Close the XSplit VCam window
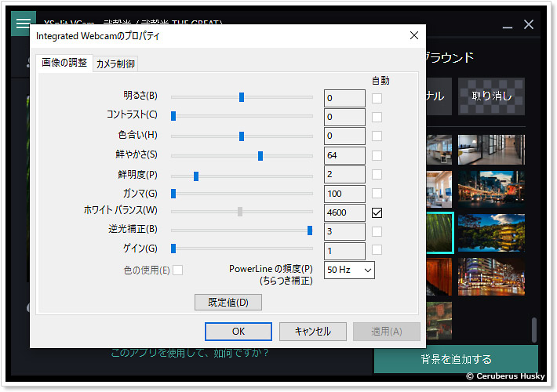 (529, 24)
